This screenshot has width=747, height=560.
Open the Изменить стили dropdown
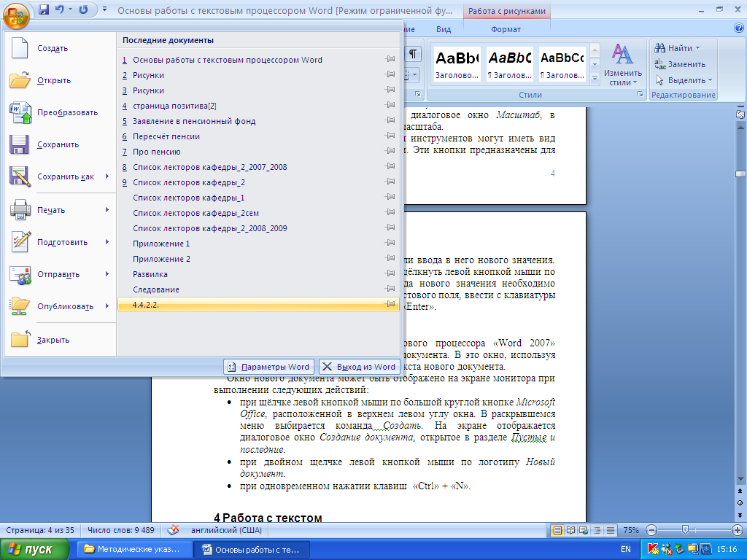coord(623,65)
